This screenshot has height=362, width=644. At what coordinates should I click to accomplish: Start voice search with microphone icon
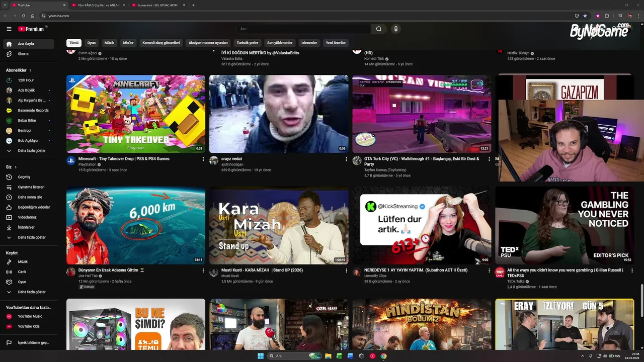[x=396, y=29]
